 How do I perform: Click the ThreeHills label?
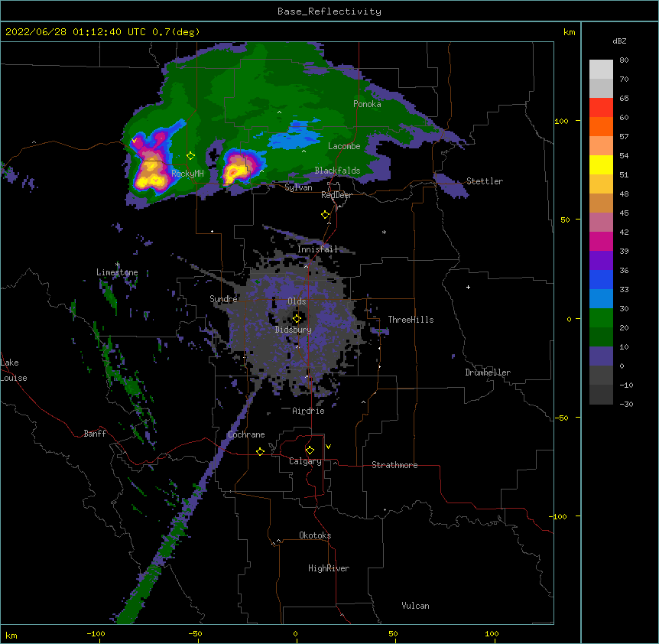click(x=411, y=320)
